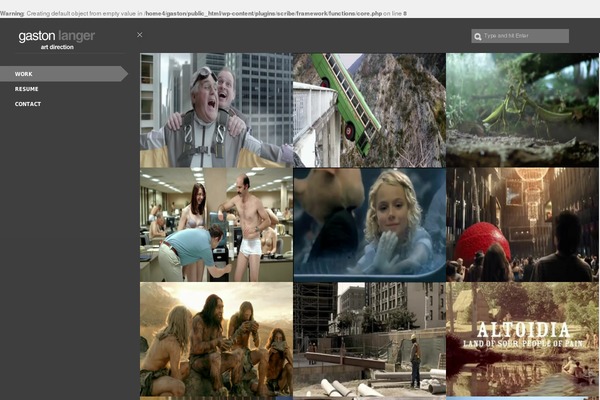Click the 'art direction' tagline

(x=57, y=47)
